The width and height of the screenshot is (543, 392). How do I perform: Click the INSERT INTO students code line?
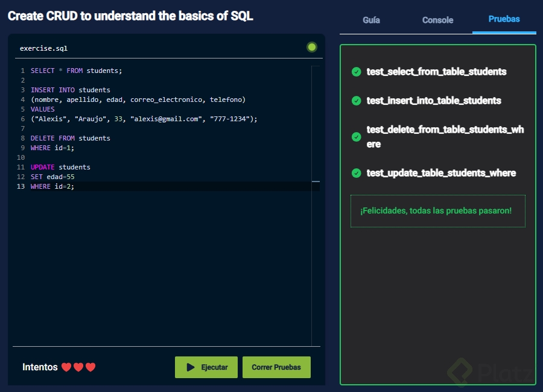(x=71, y=90)
